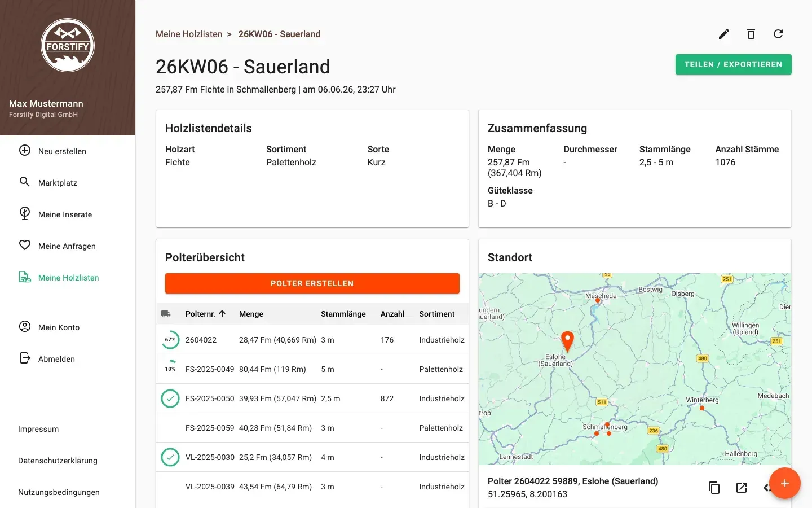Open the Nutzungsbedingungen link
This screenshot has width=812, height=508.
point(59,492)
